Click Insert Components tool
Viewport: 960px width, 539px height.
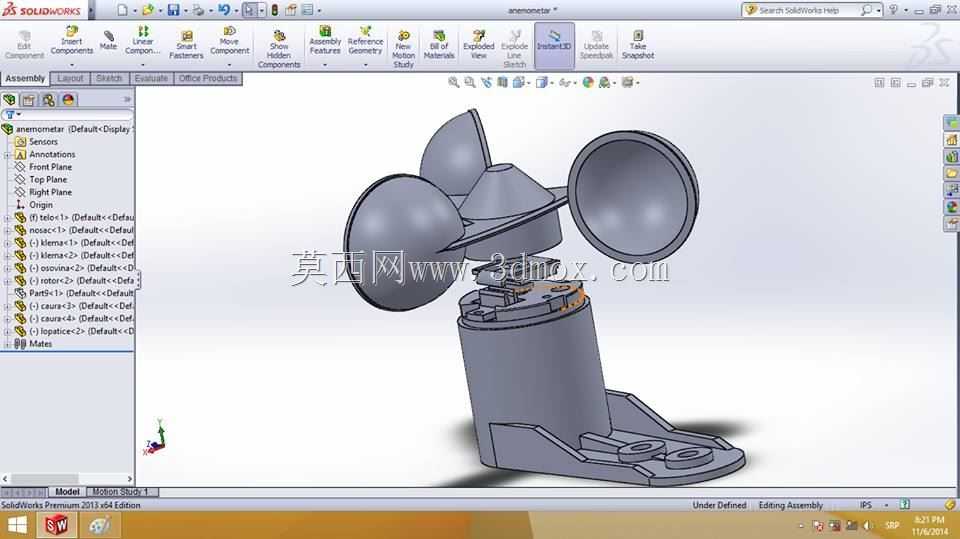72,40
